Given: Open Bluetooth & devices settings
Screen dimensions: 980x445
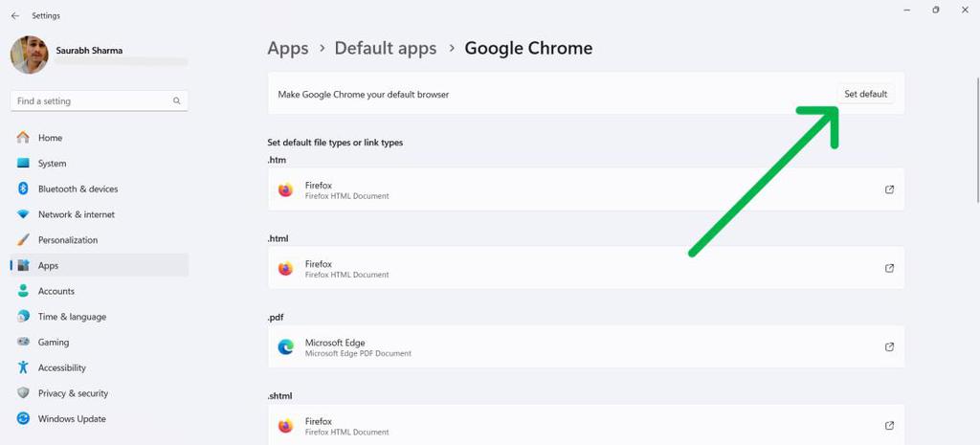Looking at the screenshot, I should (x=78, y=189).
